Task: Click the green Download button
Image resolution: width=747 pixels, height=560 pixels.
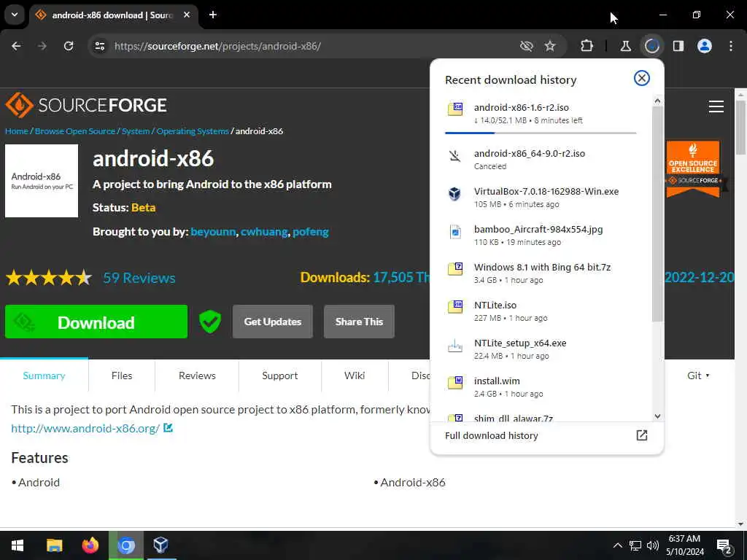Action: (96, 322)
